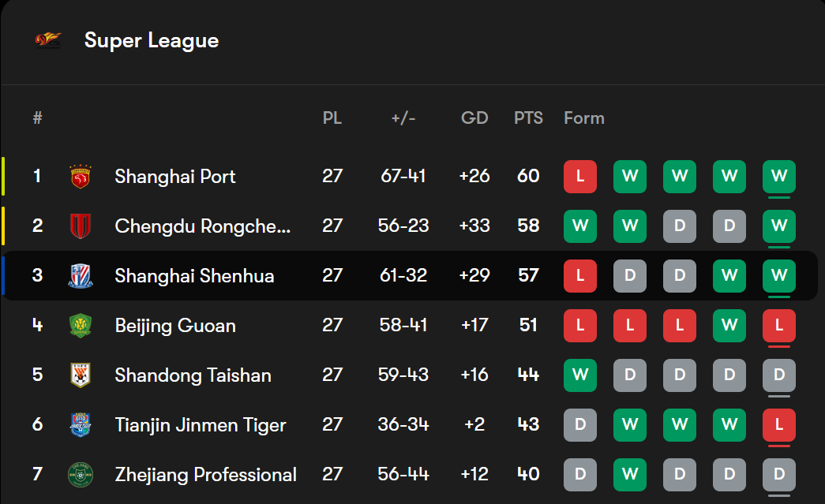Open the Shanghai Port team name

pyautogui.click(x=175, y=177)
